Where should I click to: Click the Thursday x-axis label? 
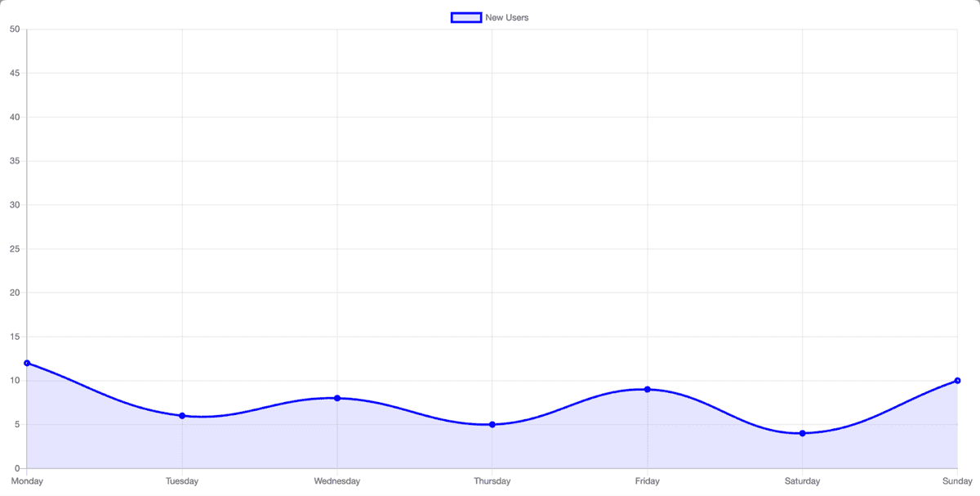click(492, 481)
